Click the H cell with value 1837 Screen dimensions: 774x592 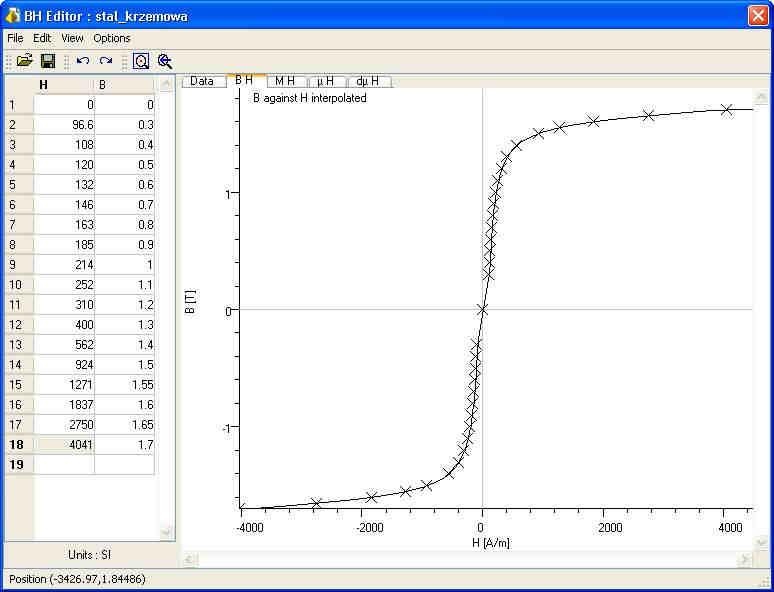(x=64, y=405)
